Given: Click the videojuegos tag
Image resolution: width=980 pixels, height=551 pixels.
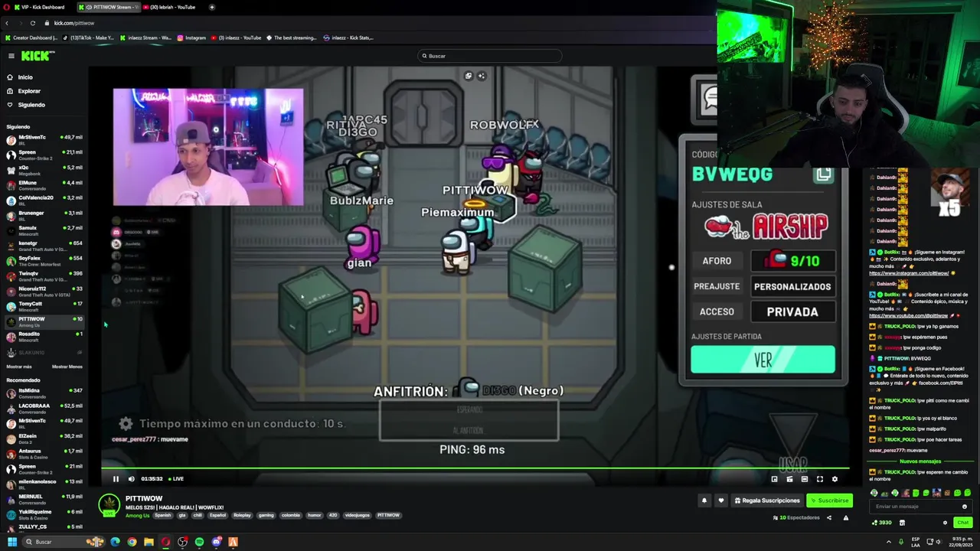Looking at the screenshot, I should 357,515.
